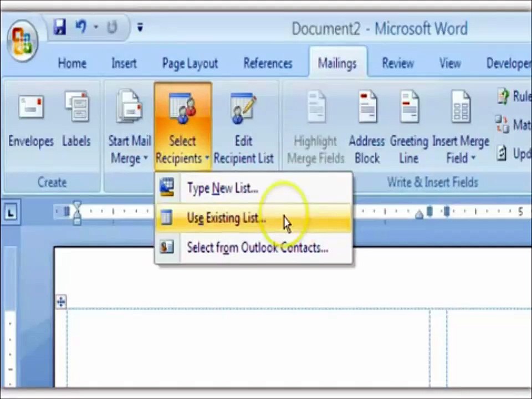Click the Update Labels icon
This screenshot has width=532, height=399.
coord(502,154)
